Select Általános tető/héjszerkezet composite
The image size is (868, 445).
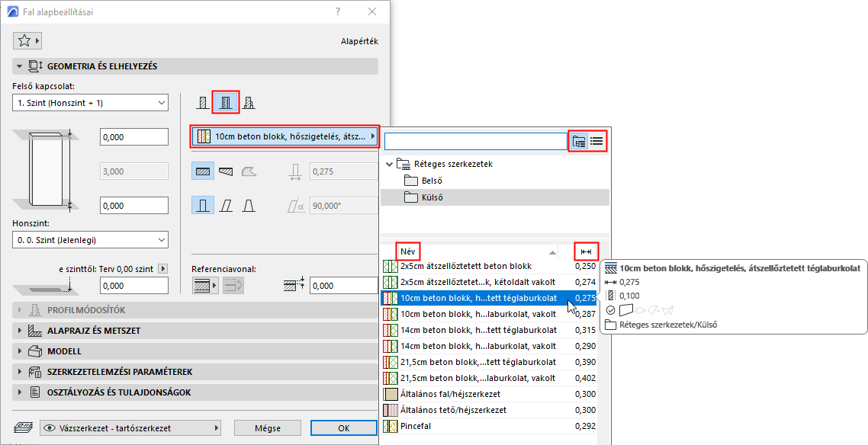tap(490, 410)
